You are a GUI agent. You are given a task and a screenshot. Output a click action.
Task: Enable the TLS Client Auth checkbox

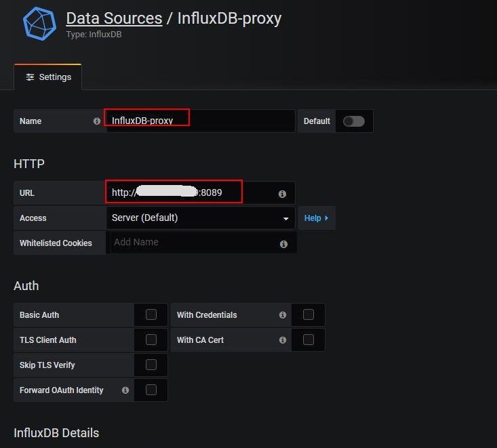[151, 340]
